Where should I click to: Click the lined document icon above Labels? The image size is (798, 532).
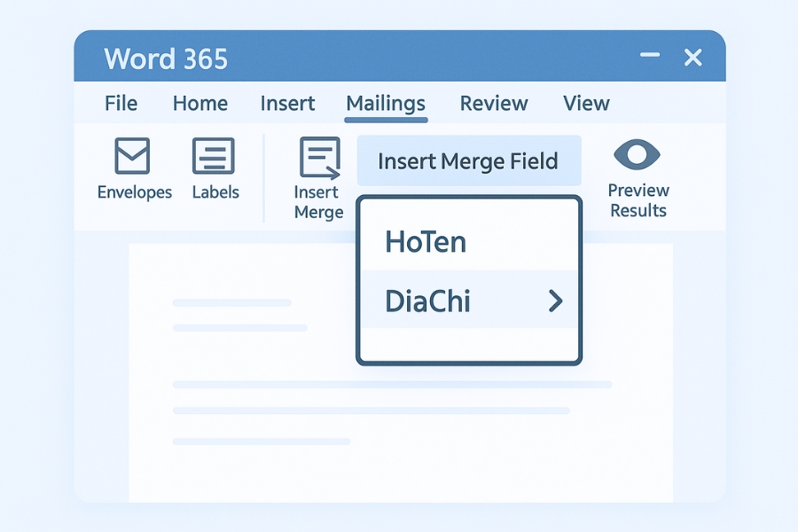tap(215, 155)
